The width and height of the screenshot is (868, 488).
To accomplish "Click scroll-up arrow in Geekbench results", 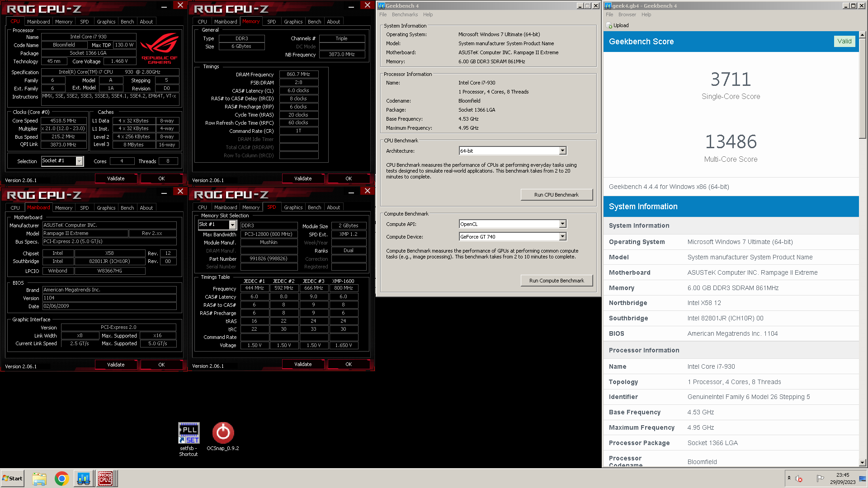I will coord(863,35).
